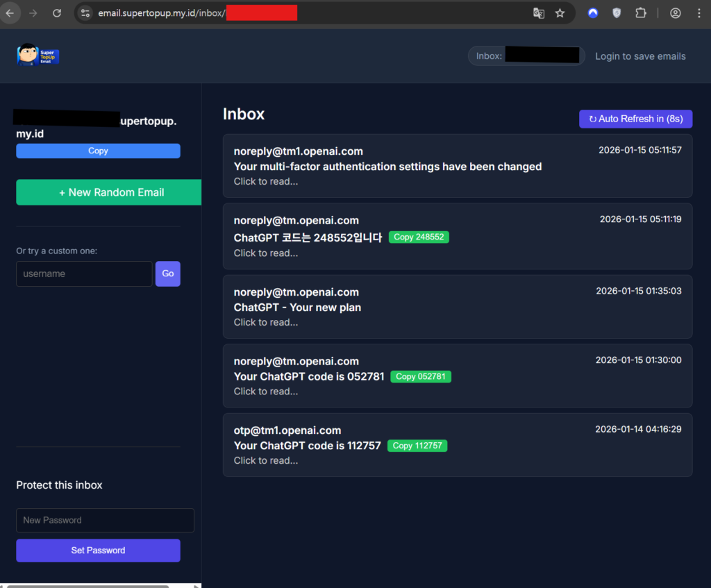Reload the page with browser refresh icon
The width and height of the screenshot is (711, 588).
coord(57,13)
